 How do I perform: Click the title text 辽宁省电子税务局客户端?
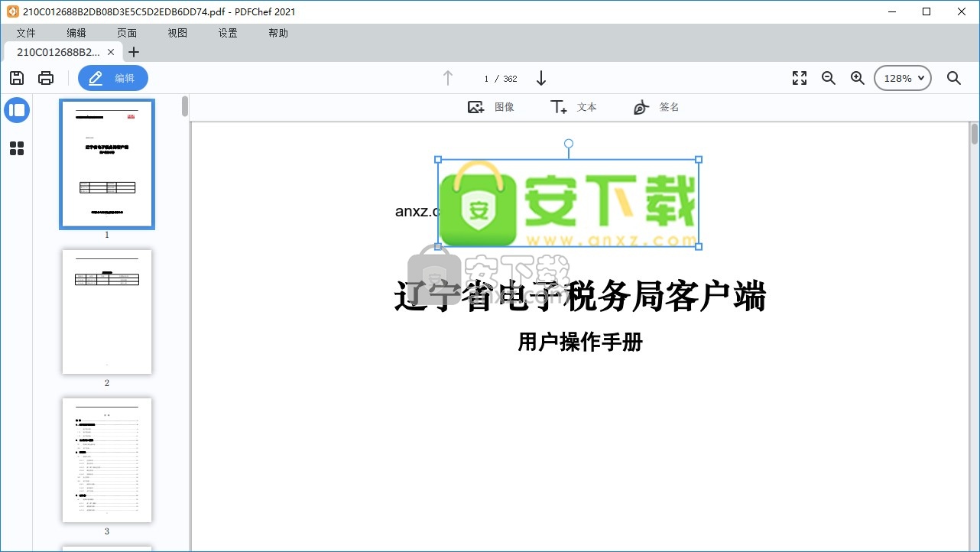(x=580, y=297)
